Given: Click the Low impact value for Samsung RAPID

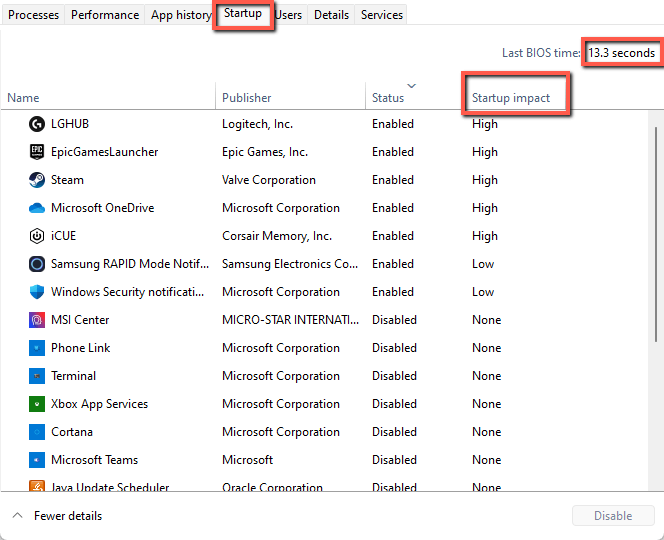Looking at the screenshot, I should pos(483,263).
